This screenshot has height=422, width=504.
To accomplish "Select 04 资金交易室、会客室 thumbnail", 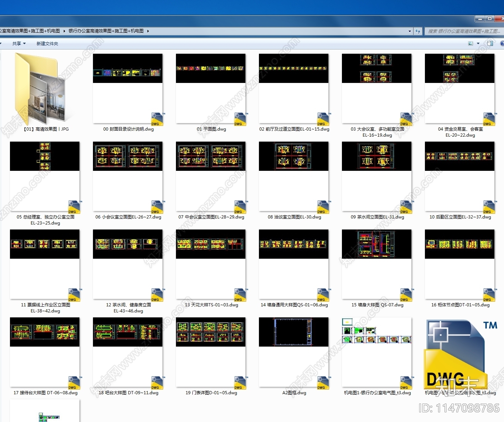I will click(459, 89).
